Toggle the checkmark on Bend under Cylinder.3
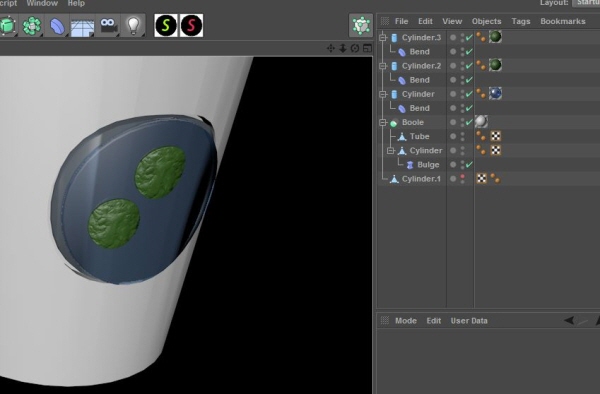This screenshot has height=394, width=600. coord(469,52)
